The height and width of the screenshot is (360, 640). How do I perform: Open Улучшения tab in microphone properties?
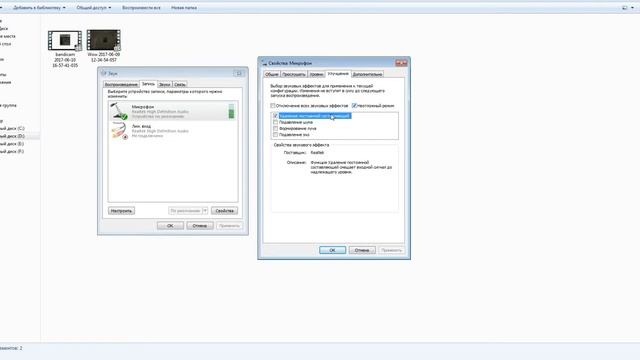338,73
